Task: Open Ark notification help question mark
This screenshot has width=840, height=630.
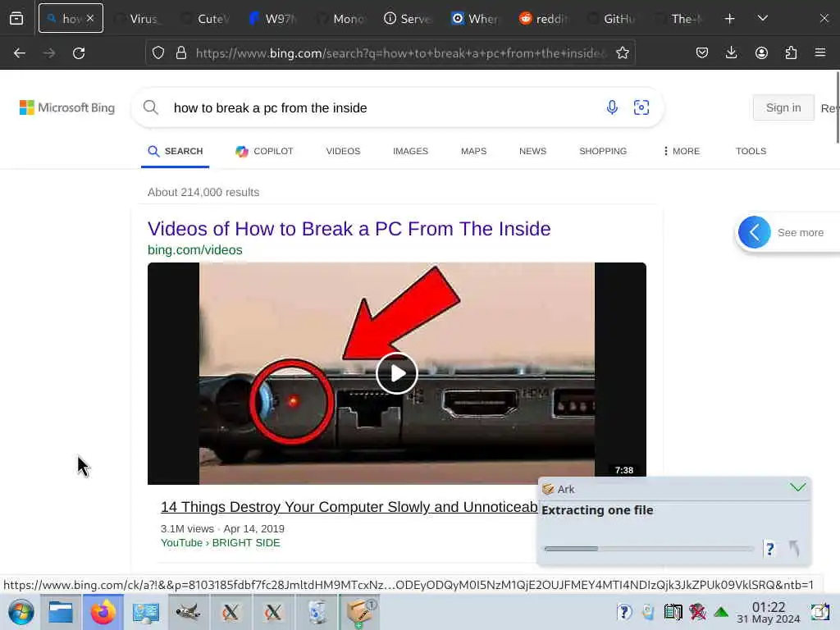Action: pyautogui.click(x=769, y=549)
